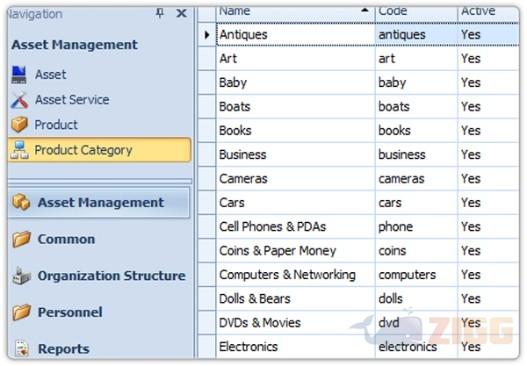Viewport: 527px width, 366px height.
Task: Click the Asset computer icon
Action: [x=19, y=75]
